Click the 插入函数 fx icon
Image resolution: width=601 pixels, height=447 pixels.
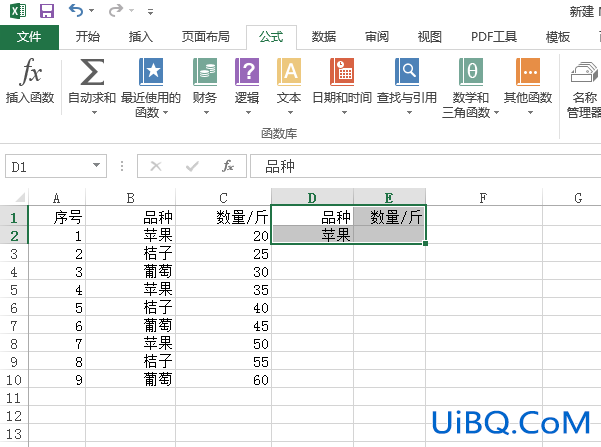[x=30, y=72]
